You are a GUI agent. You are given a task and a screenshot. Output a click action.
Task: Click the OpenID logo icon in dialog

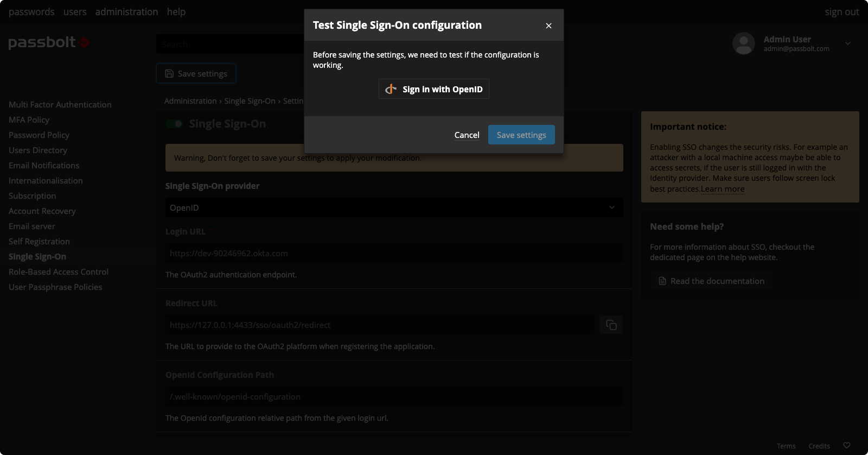click(391, 89)
